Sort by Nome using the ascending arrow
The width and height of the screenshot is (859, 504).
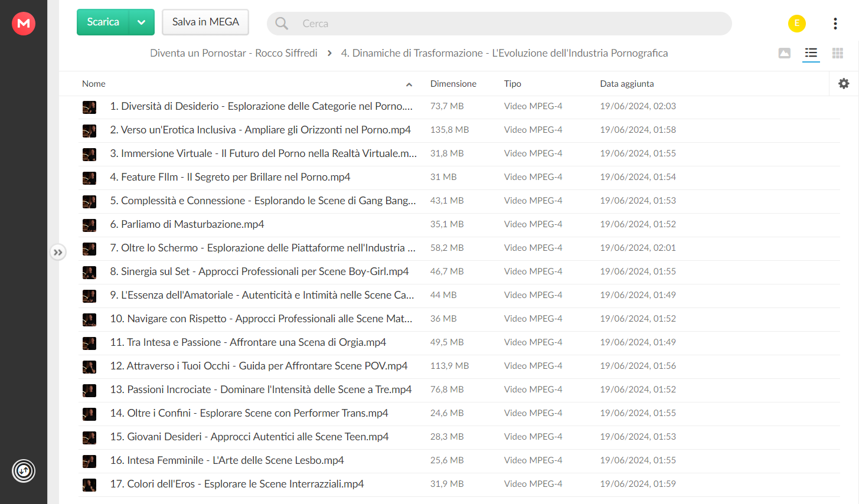409,84
